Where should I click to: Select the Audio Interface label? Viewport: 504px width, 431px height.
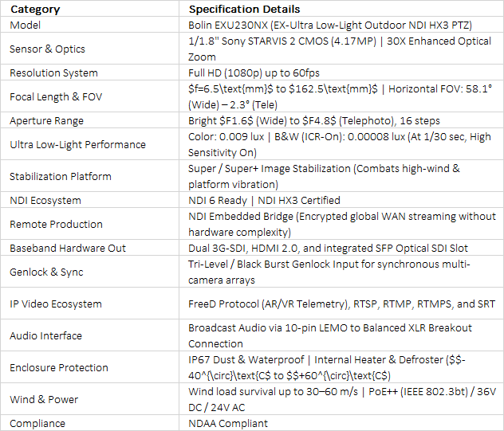click(x=89, y=335)
